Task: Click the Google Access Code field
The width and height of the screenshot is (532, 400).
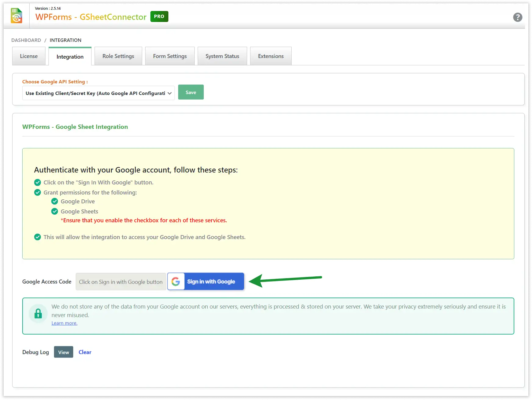Action: tap(120, 282)
